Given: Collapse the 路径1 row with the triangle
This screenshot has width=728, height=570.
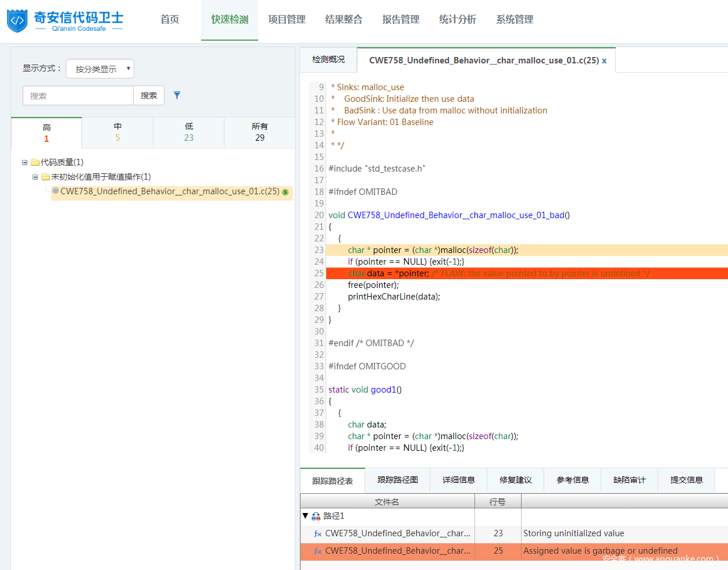Looking at the screenshot, I should coord(305,516).
